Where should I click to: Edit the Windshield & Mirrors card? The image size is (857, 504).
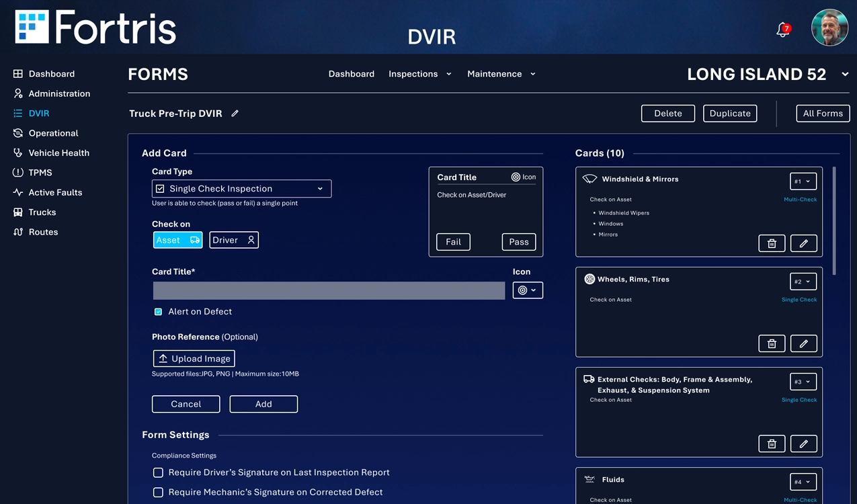803,243
